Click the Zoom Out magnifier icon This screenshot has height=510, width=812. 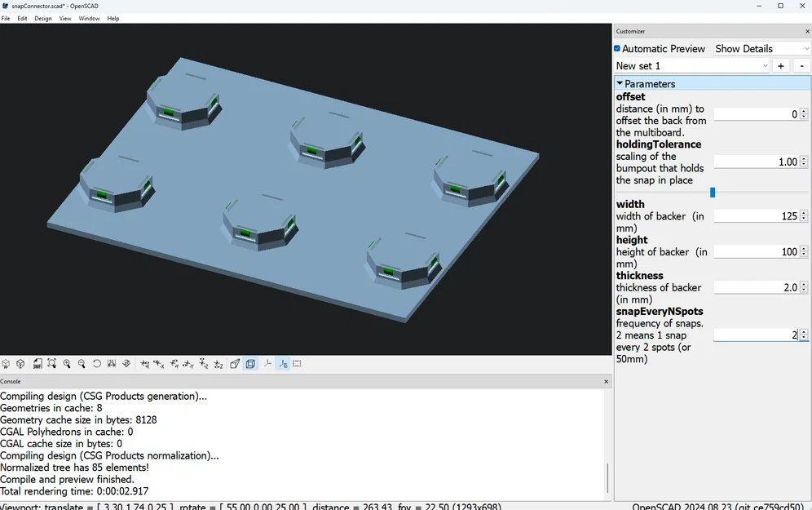(82, 363)
